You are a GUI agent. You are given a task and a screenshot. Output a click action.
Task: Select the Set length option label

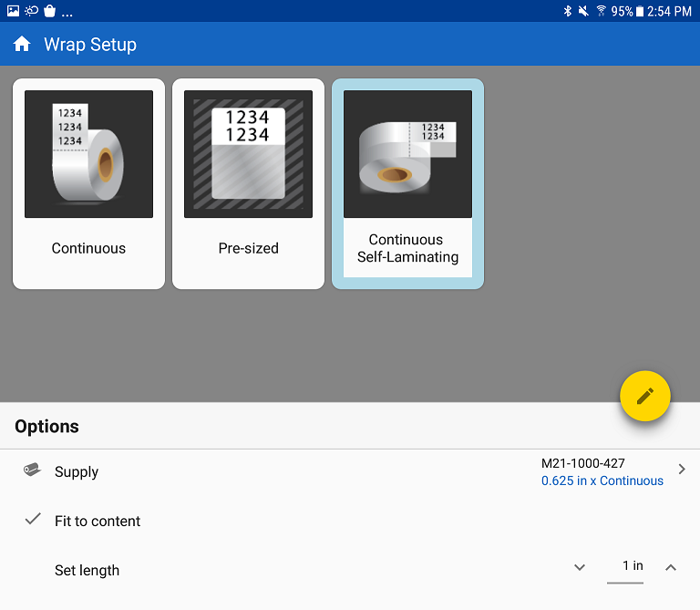(87, 571)
